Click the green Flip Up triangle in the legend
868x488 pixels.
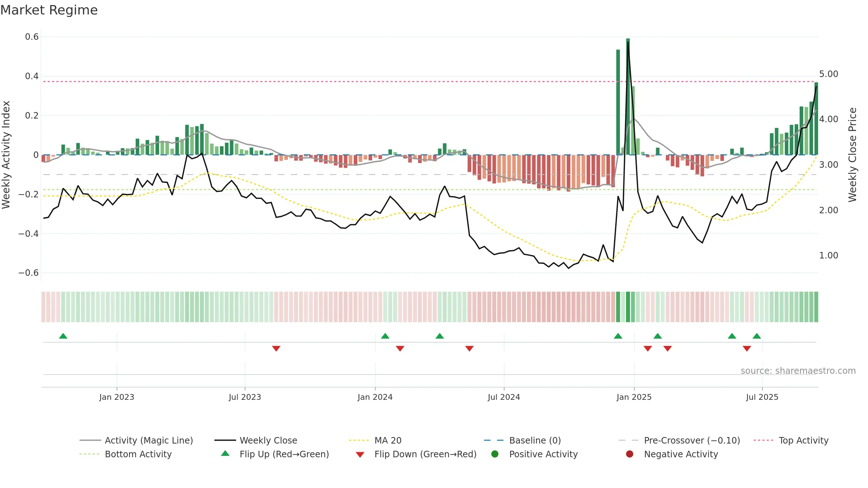[225, 453]
